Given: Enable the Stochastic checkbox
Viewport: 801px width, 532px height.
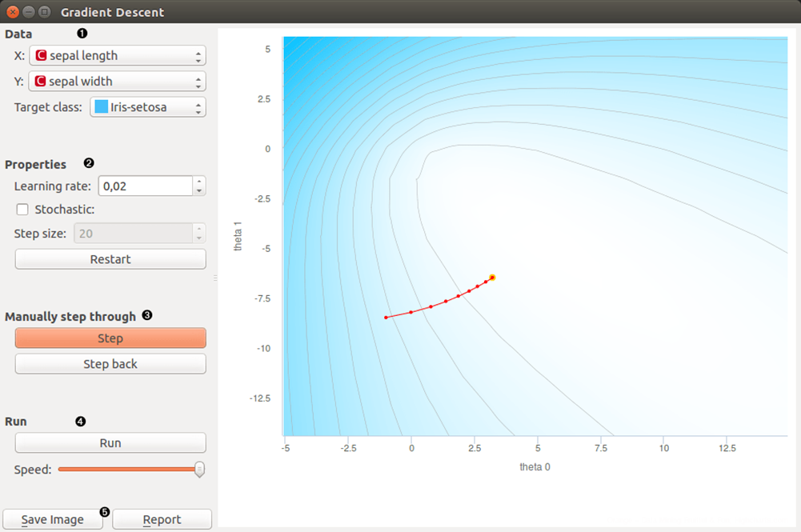Looking at the screenshot, I should pyautogui.click(x=22, y=210).
